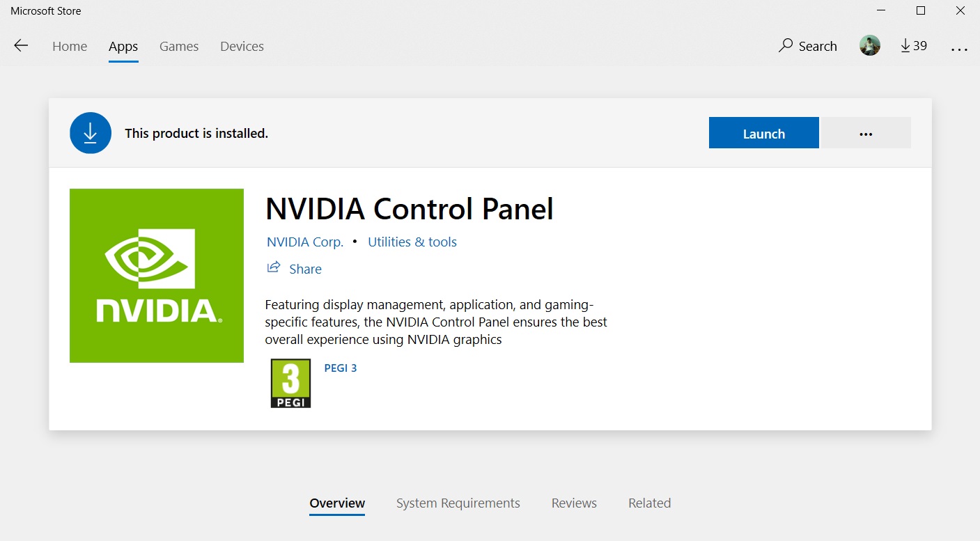The height and width of the screenshot is (541, 980).
Task: Click the back arrow icon
Action: coord(21,46)
